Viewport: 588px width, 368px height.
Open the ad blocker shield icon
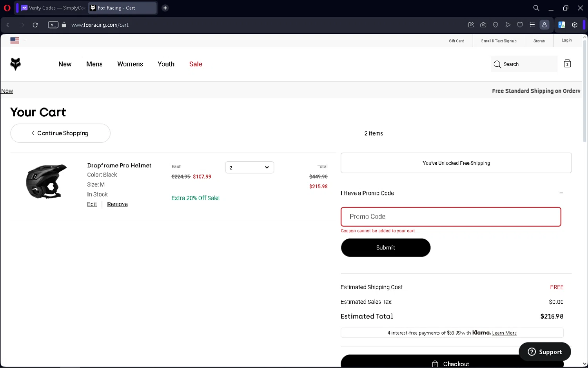click(x=495, y=25)
